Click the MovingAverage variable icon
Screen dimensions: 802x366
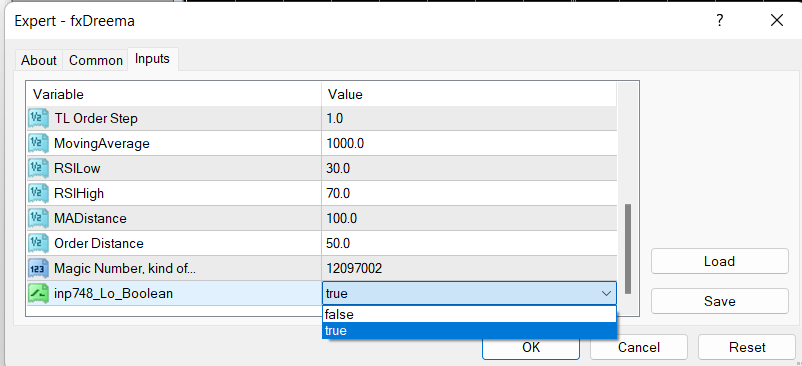click(38, 144)
